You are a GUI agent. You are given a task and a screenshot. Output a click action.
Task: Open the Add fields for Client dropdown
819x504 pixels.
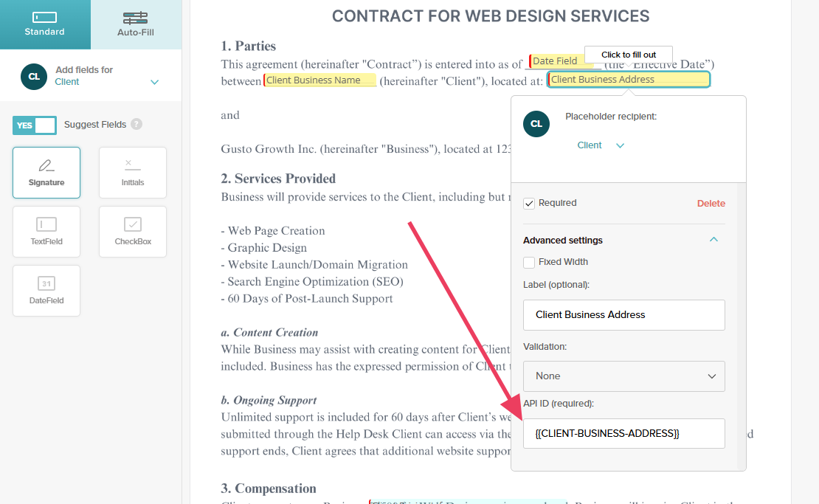154,82
